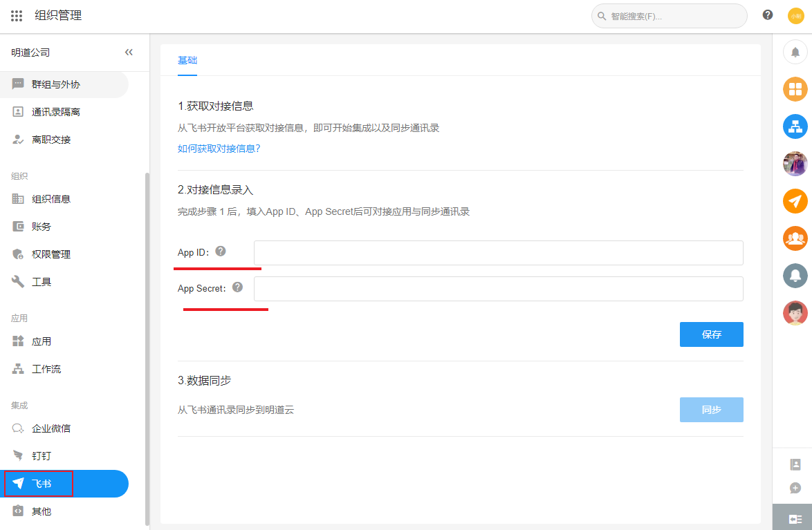
Task: Click the 组织管理 page title
Action: tap(58, 15)
